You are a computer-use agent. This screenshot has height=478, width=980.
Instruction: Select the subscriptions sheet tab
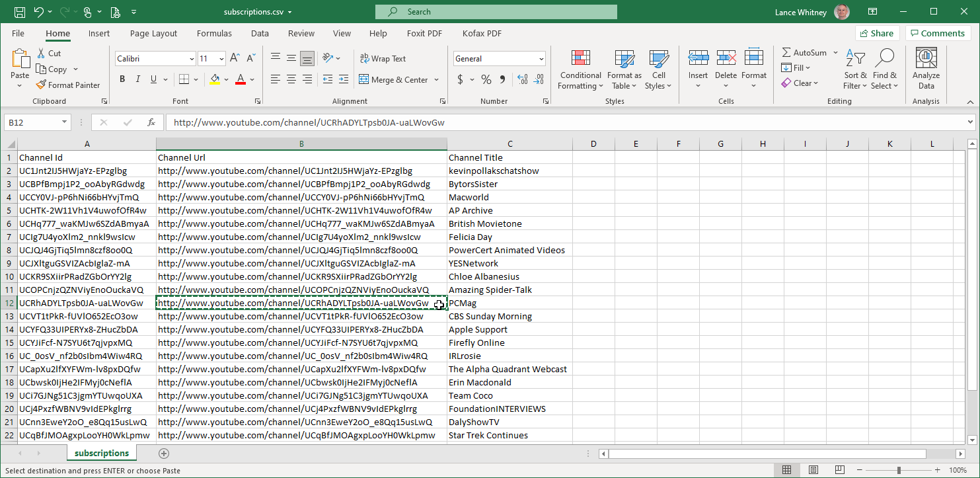[102, 453]
